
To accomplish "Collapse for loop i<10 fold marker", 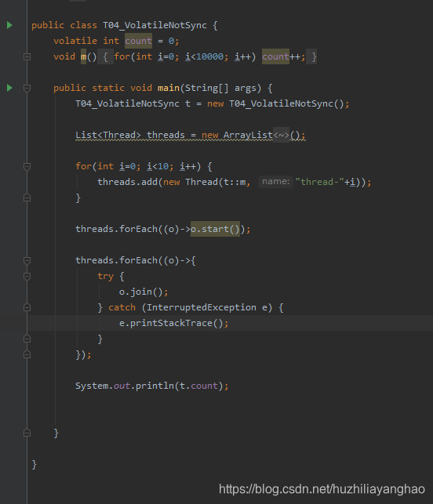I will click(x=27, y=166).
